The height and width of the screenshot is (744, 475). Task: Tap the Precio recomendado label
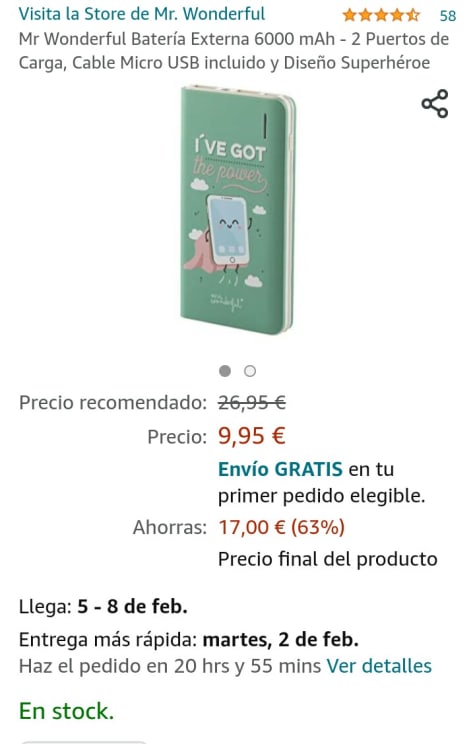tap(113, 403)
